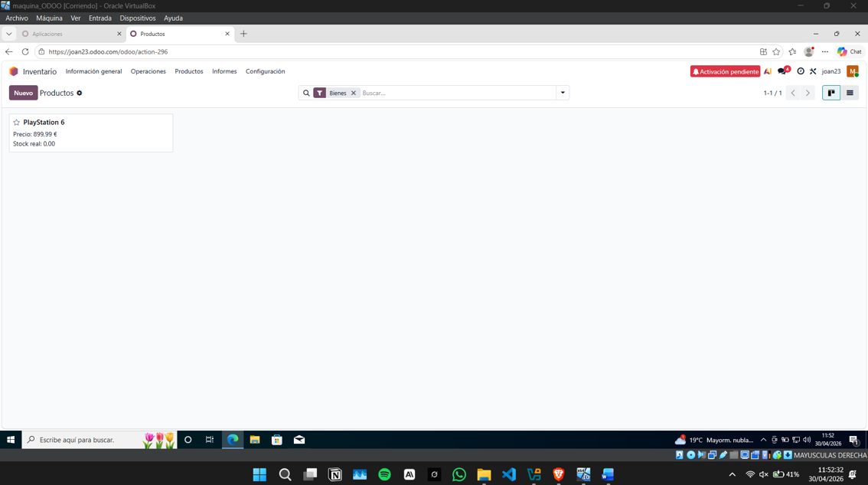The height and width of the screenshot is (485, 868).
Task: Show hidden guest tray icons chevron
Action: (763, 440)
